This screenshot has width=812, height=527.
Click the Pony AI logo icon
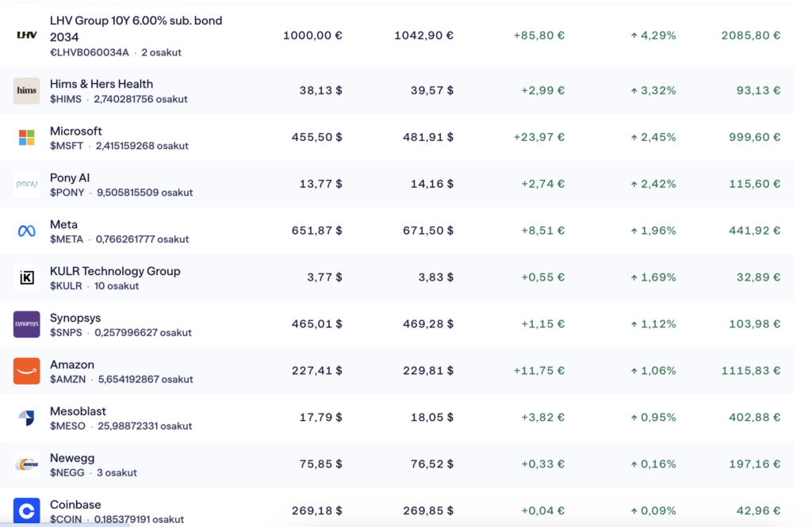click(27, 185)
